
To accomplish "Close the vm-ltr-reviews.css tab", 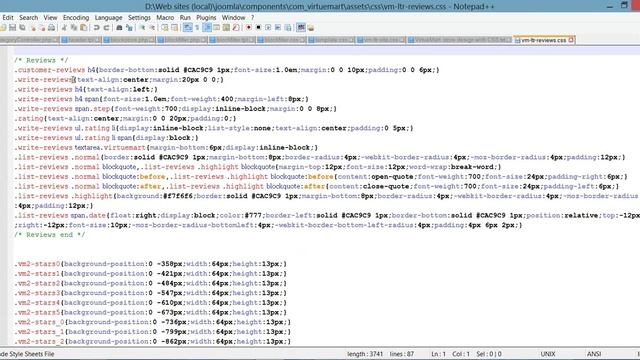I will coord(571,40).
